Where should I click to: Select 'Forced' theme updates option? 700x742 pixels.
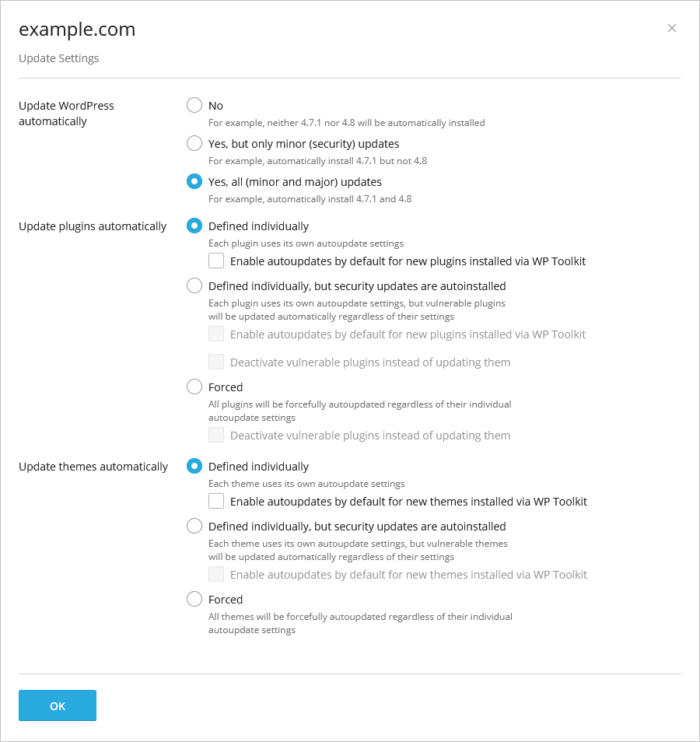point(194,600)
